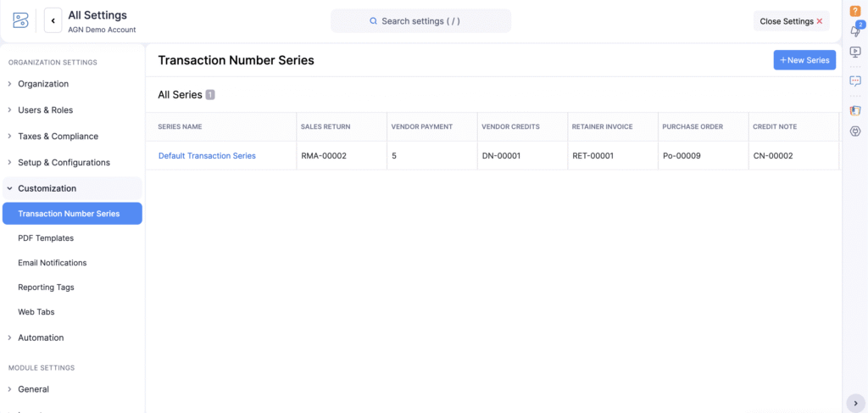Open Web Tabs settings
The image size is (868, 413).
[x=36, y=312]
